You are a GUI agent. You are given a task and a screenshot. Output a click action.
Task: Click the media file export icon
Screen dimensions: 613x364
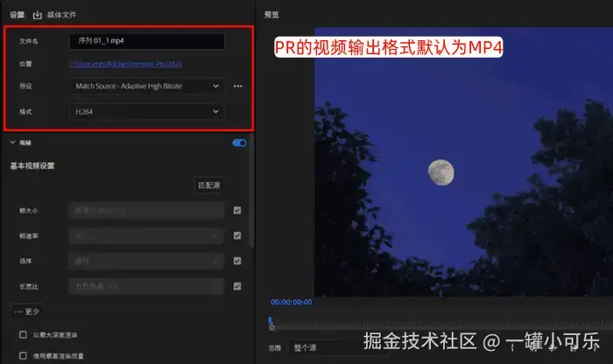(37, 15)
